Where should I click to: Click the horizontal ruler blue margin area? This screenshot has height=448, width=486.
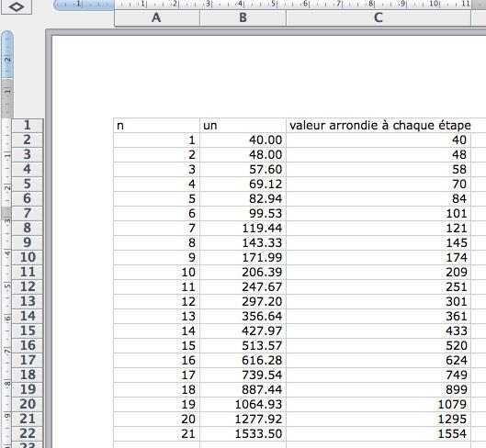(84, 5)
